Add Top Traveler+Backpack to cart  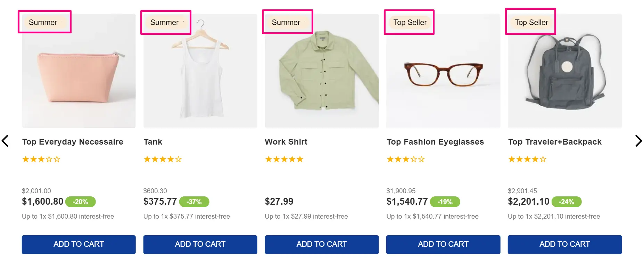tap(564, 244)
